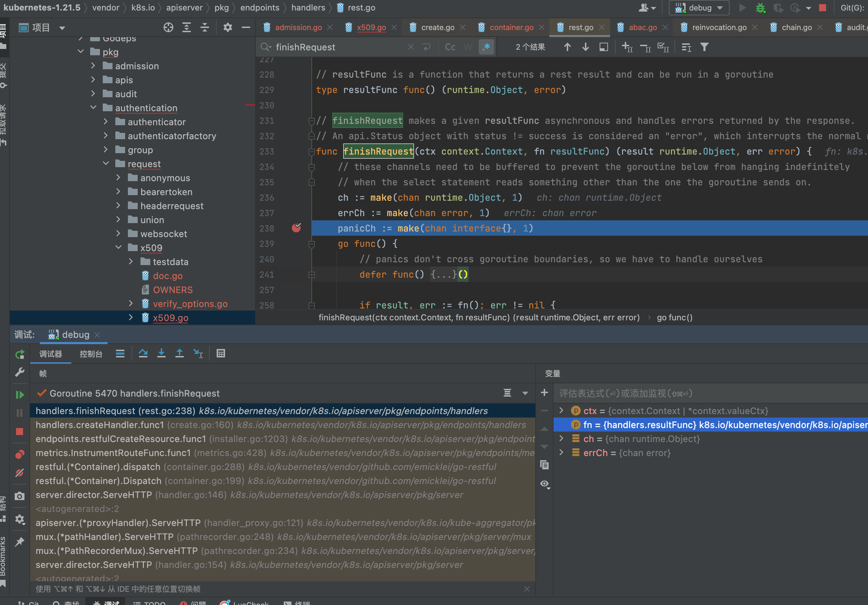Viewport: 868px width, 605px height.
Task: Switch to 控制台 console tab
Action: [x=91, y=354]
